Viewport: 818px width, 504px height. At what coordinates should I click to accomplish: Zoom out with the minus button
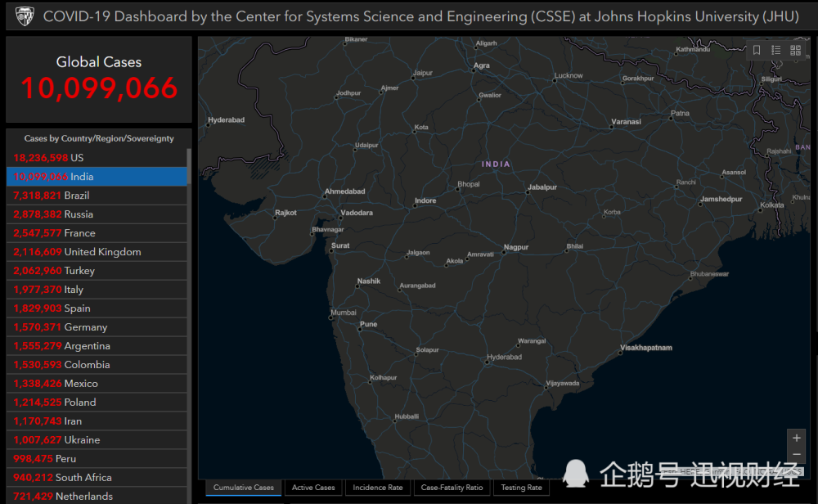click(x=797, y=454)
